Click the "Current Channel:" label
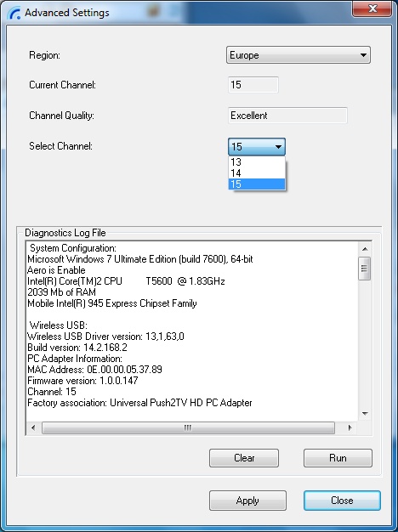The image size is (398, 532). [62, 85]
